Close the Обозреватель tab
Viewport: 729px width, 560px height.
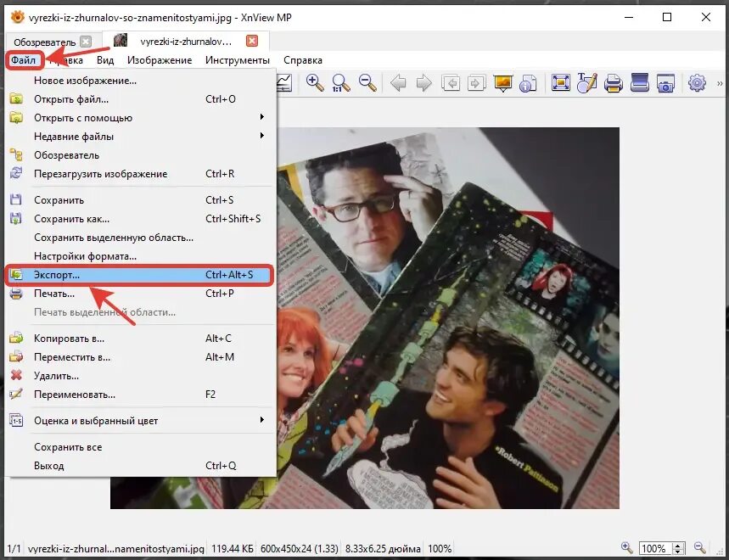tap(86, 42)
